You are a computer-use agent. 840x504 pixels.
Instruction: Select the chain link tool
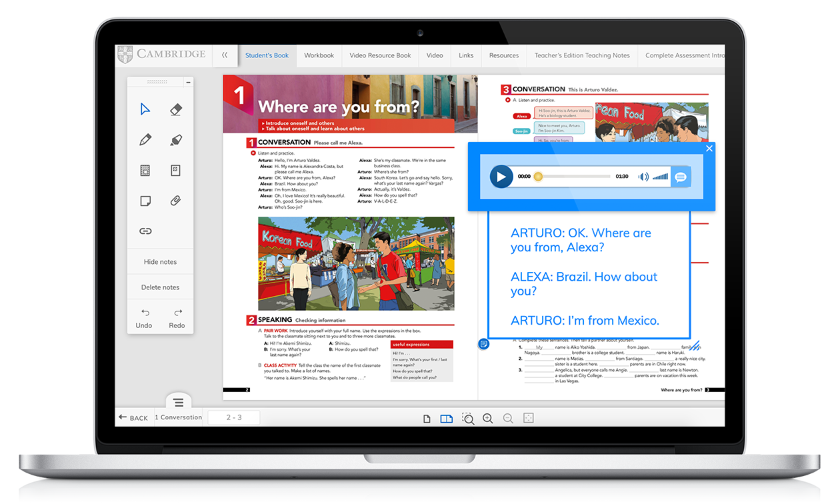click(145, 231)
